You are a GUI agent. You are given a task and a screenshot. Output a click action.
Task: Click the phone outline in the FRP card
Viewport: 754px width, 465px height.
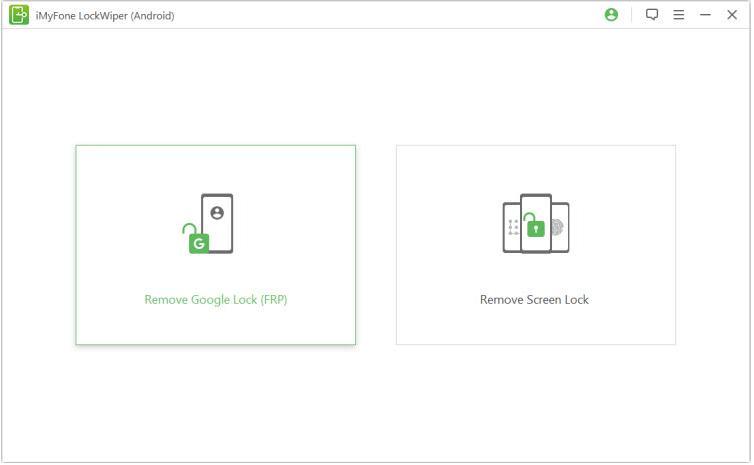click(x=217, y=224)
